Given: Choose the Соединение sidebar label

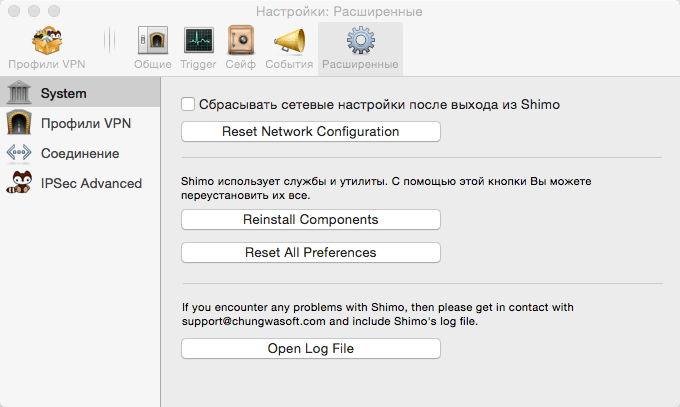Looking at the screenshot, I should [x=80, y=154].
